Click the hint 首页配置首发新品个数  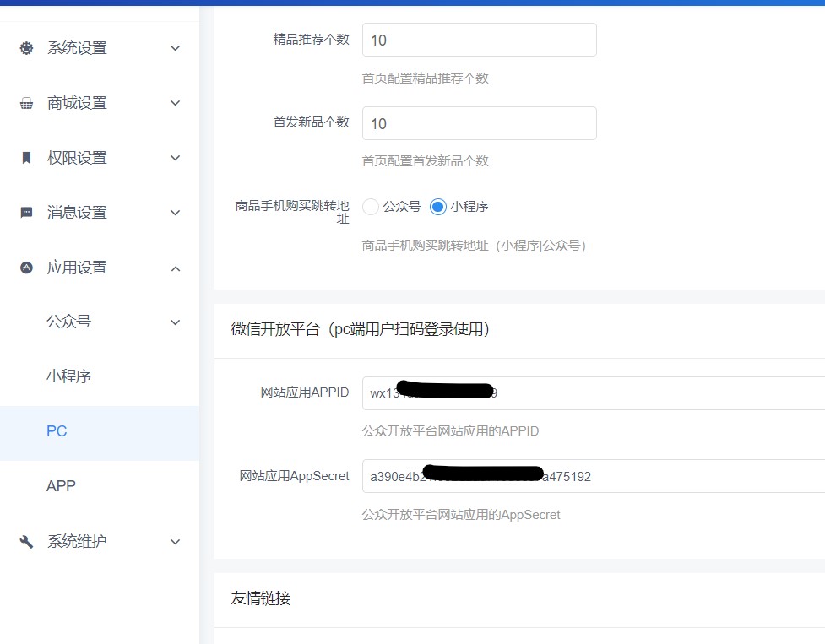(425, 161)
